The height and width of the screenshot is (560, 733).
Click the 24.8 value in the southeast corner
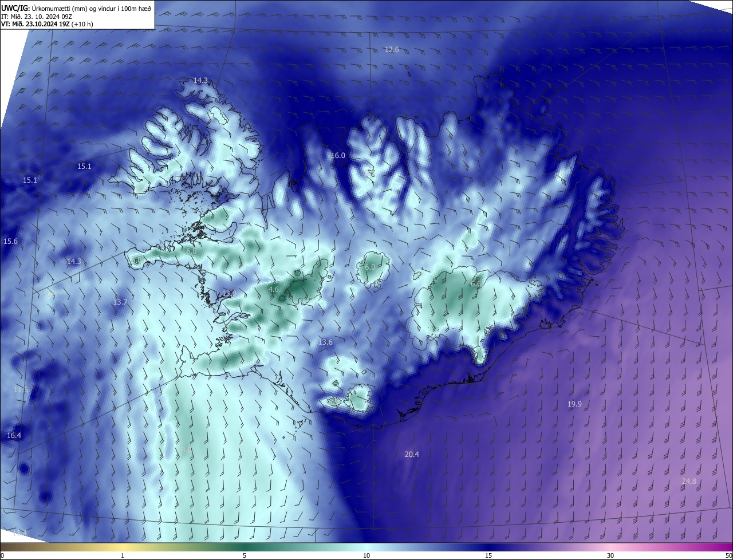pos(689,482)
